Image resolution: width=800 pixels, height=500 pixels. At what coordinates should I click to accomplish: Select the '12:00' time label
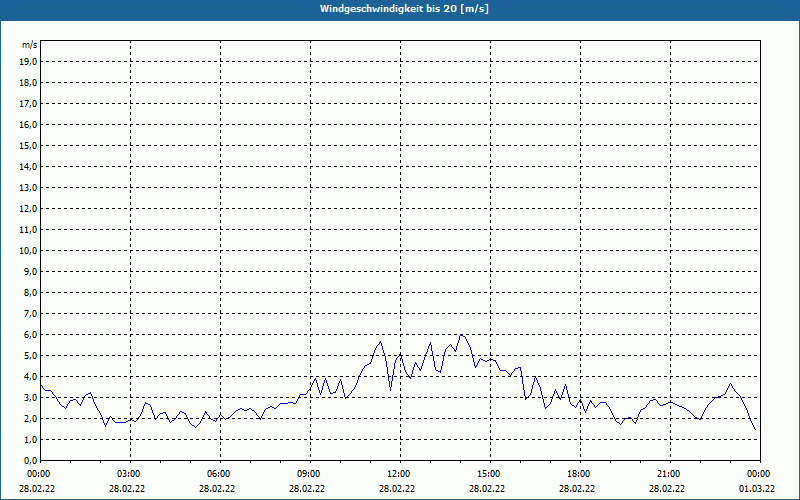[399, 474]
